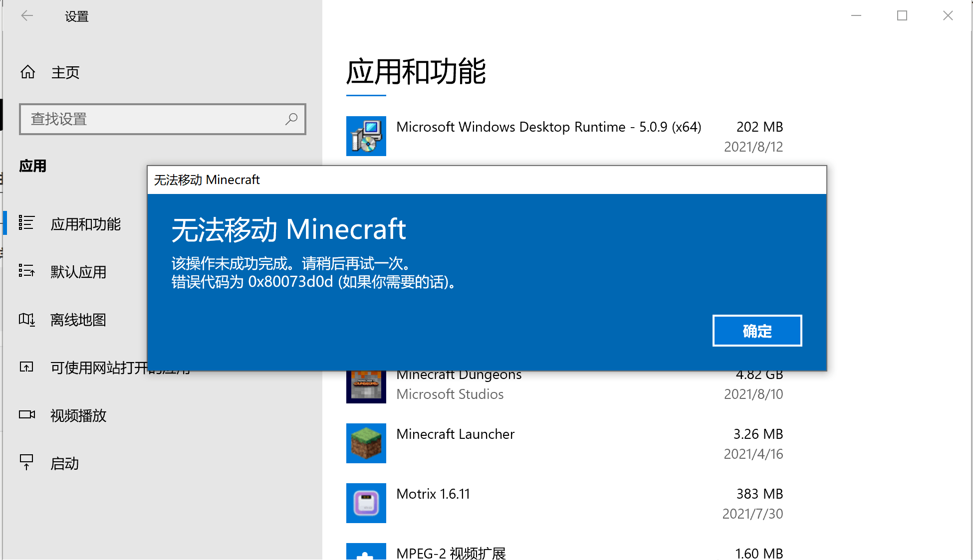Click the Microsoft Studios publisher text
Image resolution: width=973 pixels, height=560 pixels.
pyautogui.click(x=450, y=394)
